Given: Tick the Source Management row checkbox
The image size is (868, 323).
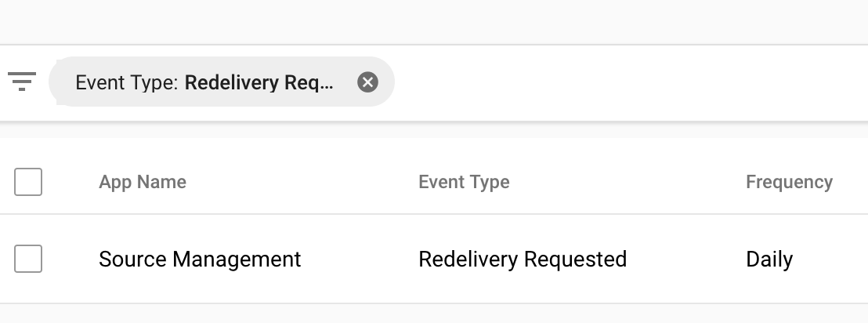Looking at the screenshot, I should click(28, 259).
